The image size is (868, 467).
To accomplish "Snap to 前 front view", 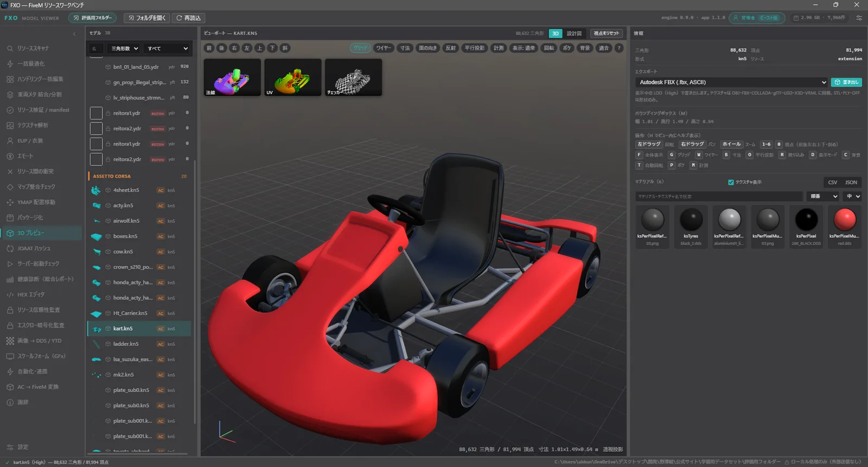I will (209, 48).
